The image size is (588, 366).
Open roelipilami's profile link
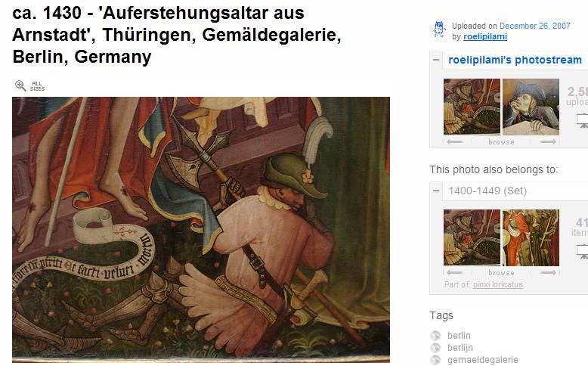click(x=485, y=36)
